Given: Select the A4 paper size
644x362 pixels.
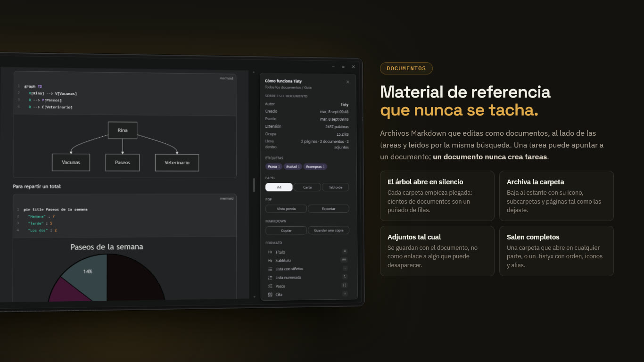Looking at the screenshot, I should coord(279,187).
